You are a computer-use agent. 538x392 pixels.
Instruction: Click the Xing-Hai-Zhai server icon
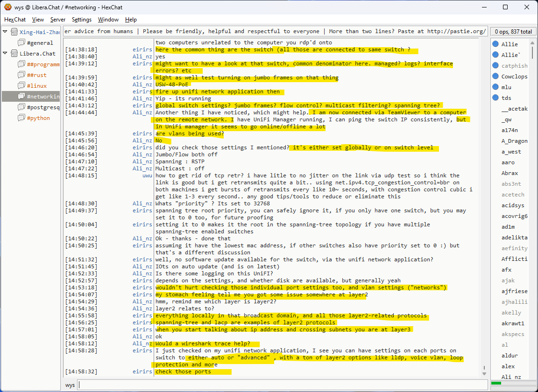pyautogui.click(x=14, y=32)
